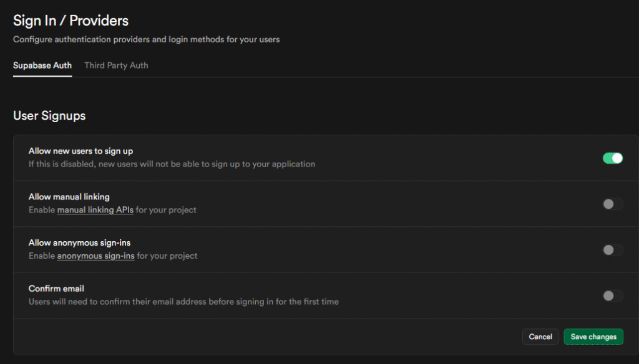Follow the anonymous sign-ins documentation link
This screenshot has width=639, height=364.
coord(95,256)
